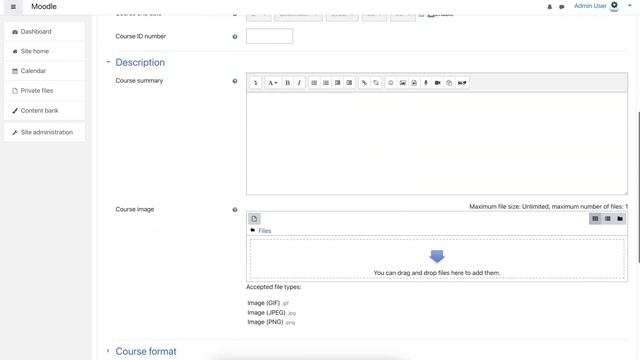Insert an ordered numbered list
This screenshot has width=640, height=360.
(326, 83)
